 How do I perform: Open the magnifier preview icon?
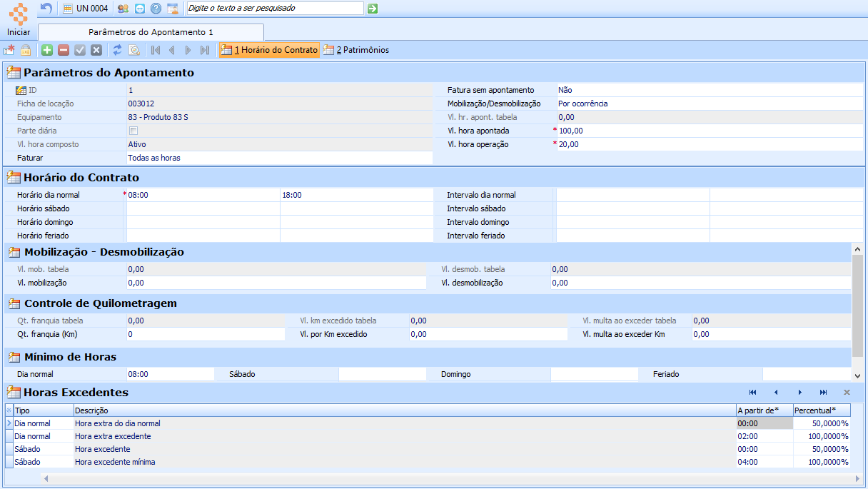pos(134,50)
